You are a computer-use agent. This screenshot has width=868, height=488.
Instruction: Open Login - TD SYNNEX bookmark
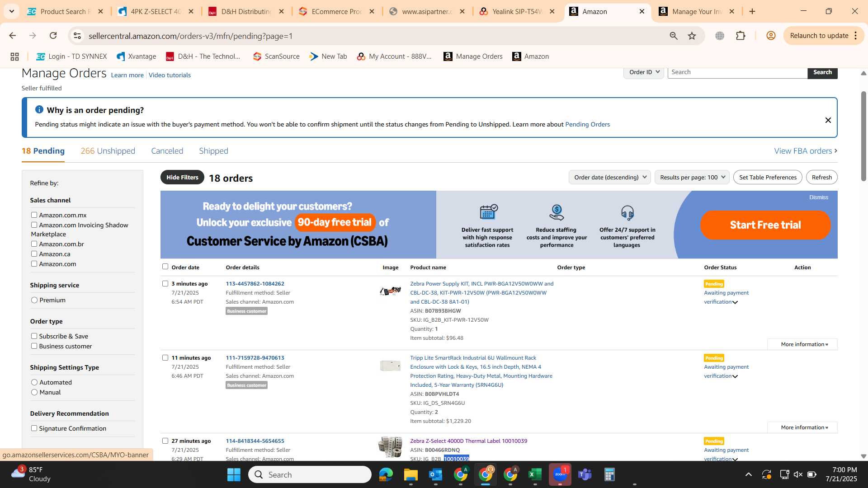[x=71, y=56]
